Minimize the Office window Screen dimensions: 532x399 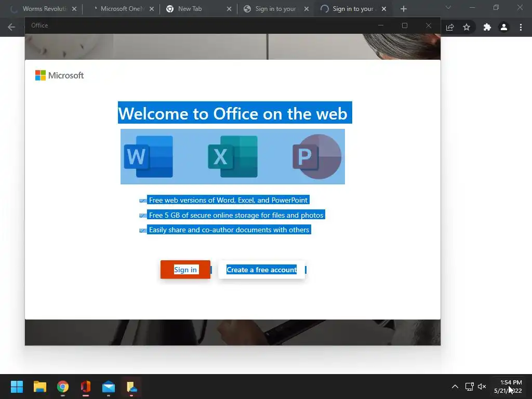(x=381, y=25)
